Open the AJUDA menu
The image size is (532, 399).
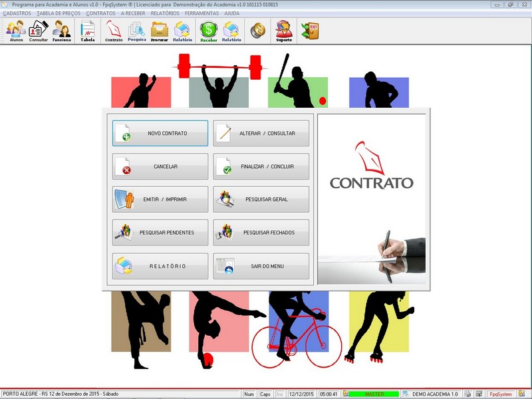pyautogui.click(x=231, y=13)
